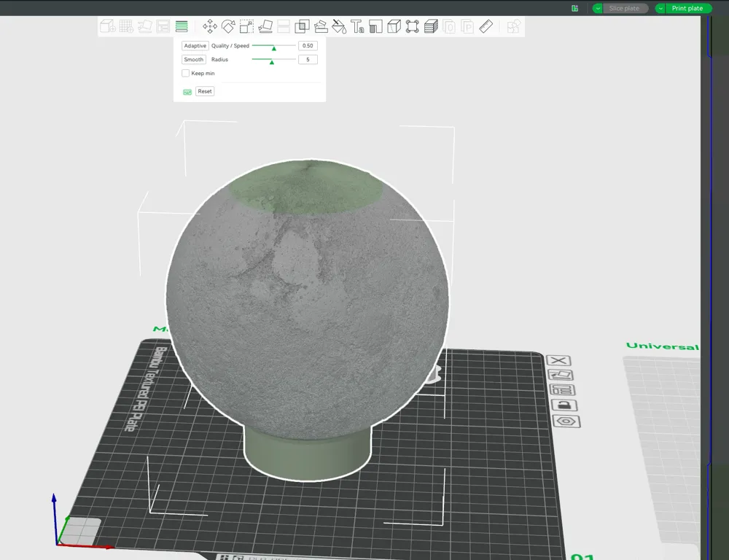Select the Move tool in the toolbar
Viewport: 729px width, 560px height.
[209, 26]
